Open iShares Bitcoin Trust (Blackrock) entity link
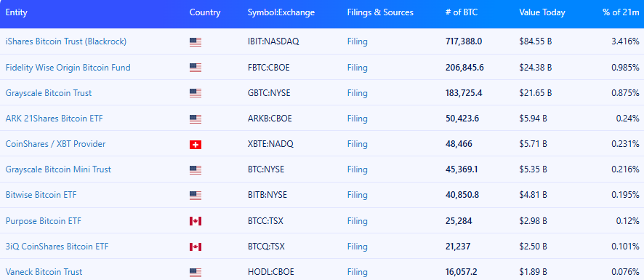Viewport: 644px width, 280px height. (x=66, y=41)
